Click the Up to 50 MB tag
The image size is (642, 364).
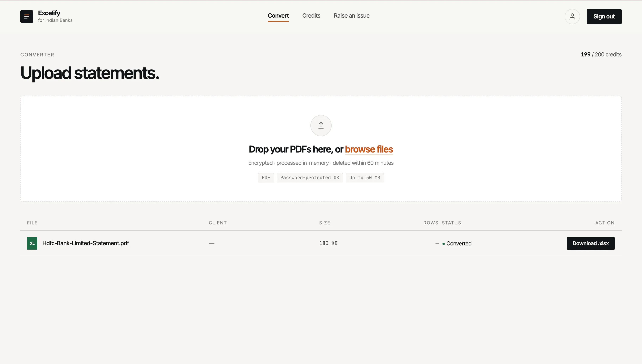(x=365, y=178)
